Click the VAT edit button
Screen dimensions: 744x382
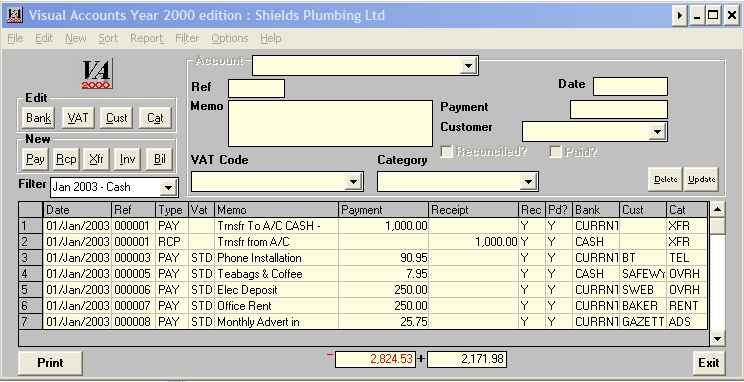click(x=77, y=118)
